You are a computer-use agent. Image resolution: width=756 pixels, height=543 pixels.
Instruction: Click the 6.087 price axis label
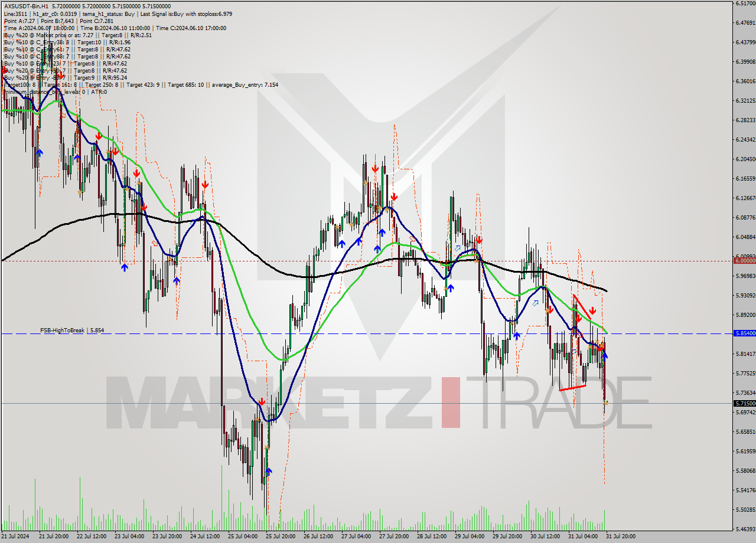pos(745,218)
